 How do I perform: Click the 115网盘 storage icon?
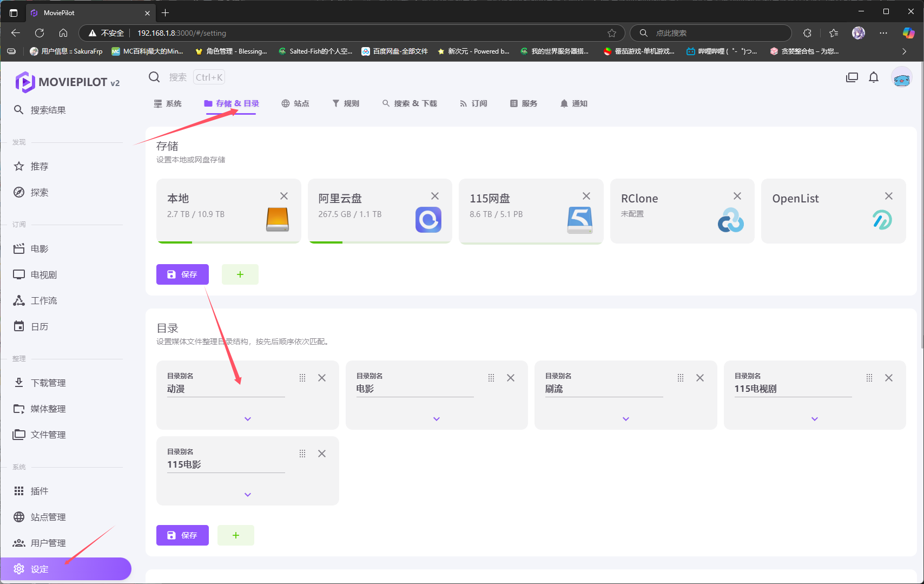579,219
